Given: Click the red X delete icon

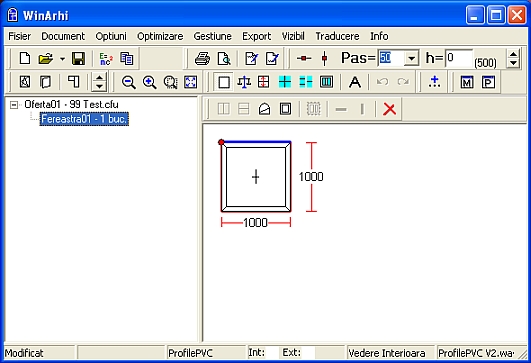Looking at the screenshot, I should (x=389, y=109).
